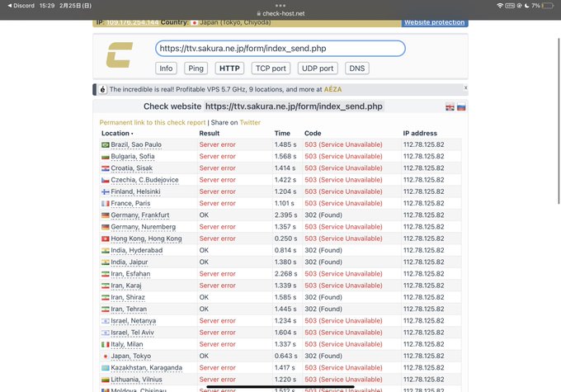Click the Japan flag next to Tokyo row
This screenshot has height=392, width=561.
pyautogui.click(x=106, y=357)
